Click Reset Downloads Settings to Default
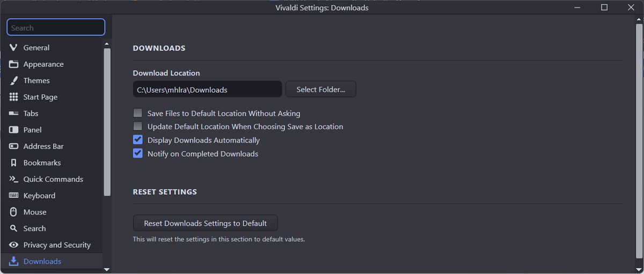 pyautogui.click(x=205, y=223)
